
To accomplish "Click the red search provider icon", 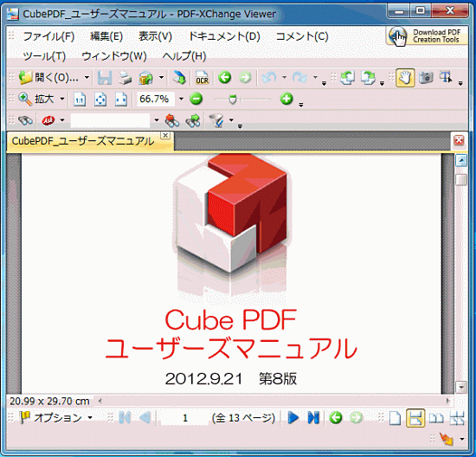I will pyautogui.click(x=48, y=120).
